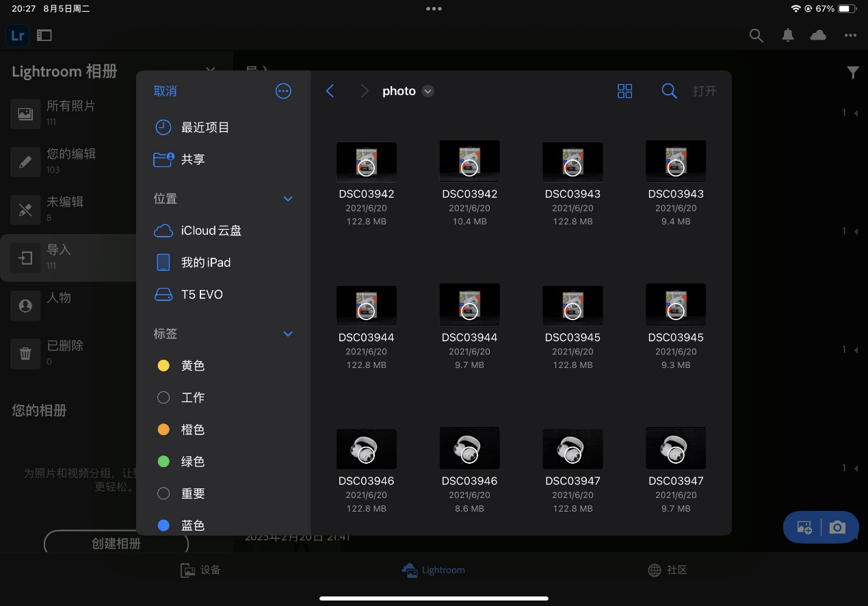The image size is (868, 606).
Task: Select DSC03942 file sized 10.4 MB
Action: (x=470, y=183)
